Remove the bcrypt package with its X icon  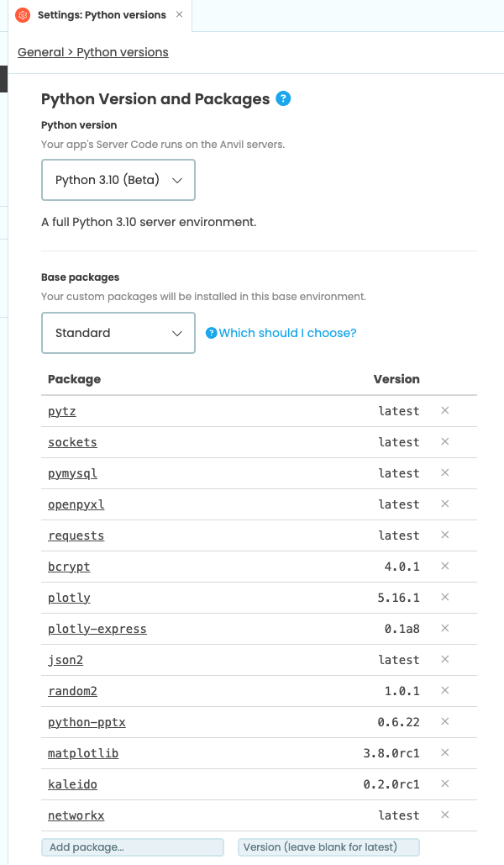[445, 566]
